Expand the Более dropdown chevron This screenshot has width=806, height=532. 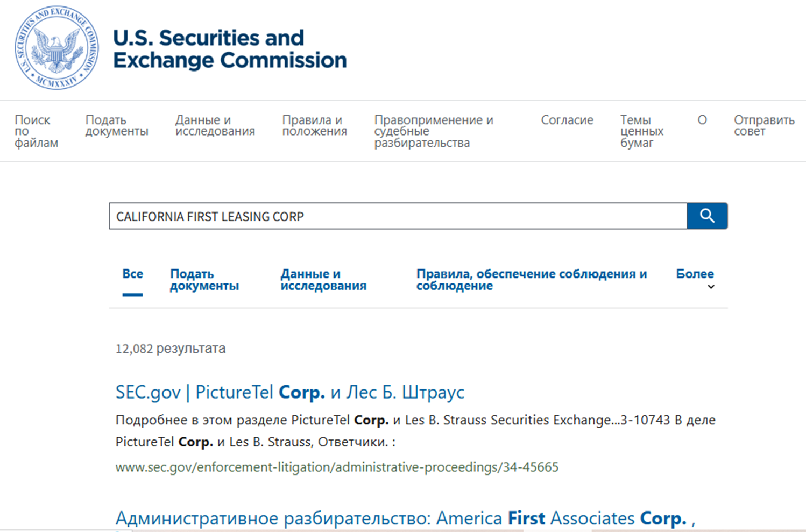point(711,287)
